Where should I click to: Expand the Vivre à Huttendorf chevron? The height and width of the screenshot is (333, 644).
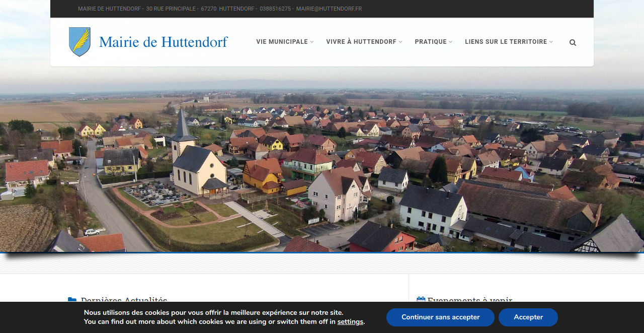point(400,42)
